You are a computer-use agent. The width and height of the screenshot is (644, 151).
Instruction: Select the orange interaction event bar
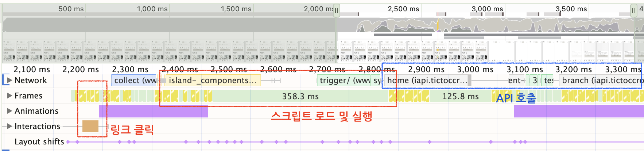click(90, 126)
